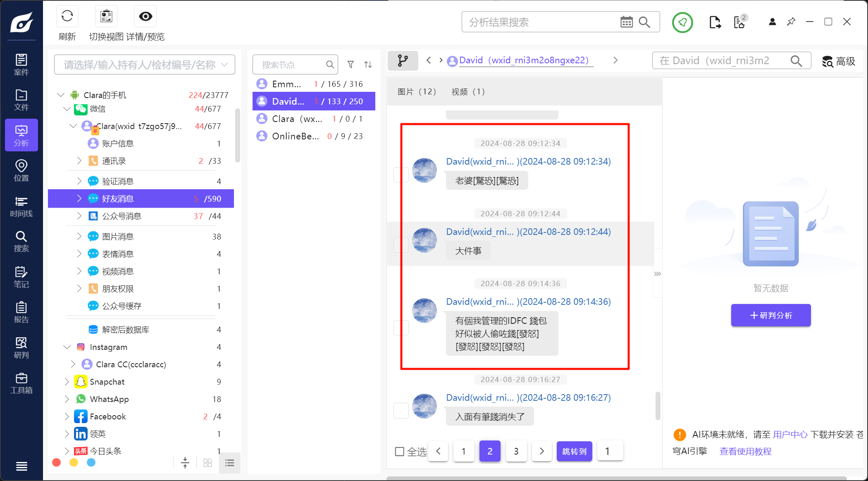Toggle 详情/预览 eye icon
Image resolution: width=868 pixels, height=481 pixels.
145,17
